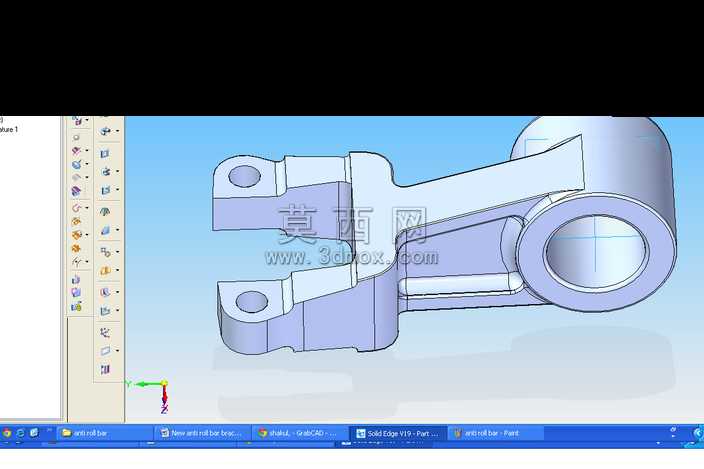The image size is (704, 469).
Task: Expand arrow next to the orange-yellow sheet icon
Action: click(117, 271)
